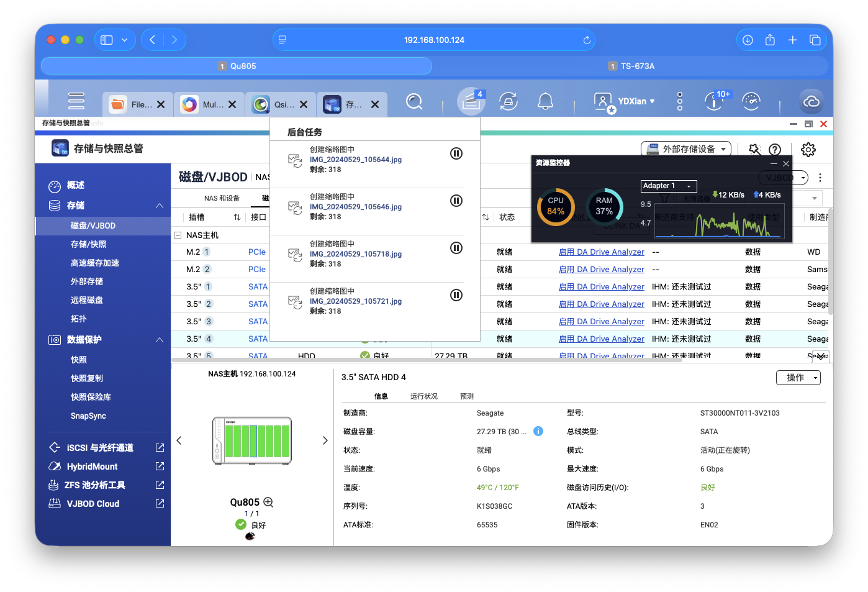868x592 pixels.
Task: Switch to the 预测 tab for HDD 4
Action: (466, 395)
